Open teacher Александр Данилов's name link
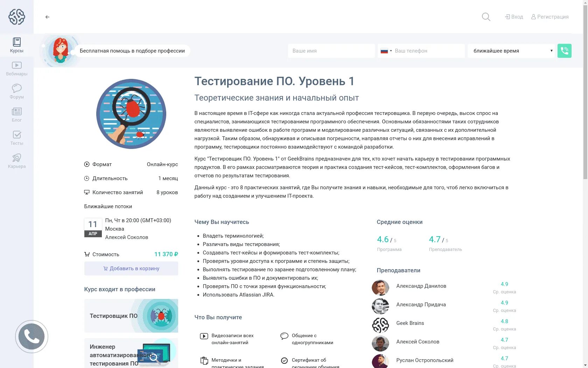The width and height of the screenshot is (588, 368). [421, 286]
